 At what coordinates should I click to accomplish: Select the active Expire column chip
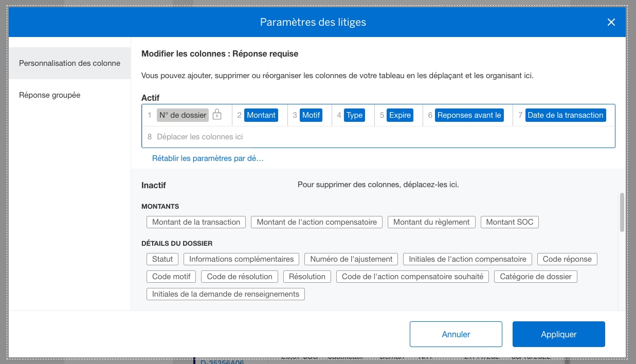[x=400, y=115]
